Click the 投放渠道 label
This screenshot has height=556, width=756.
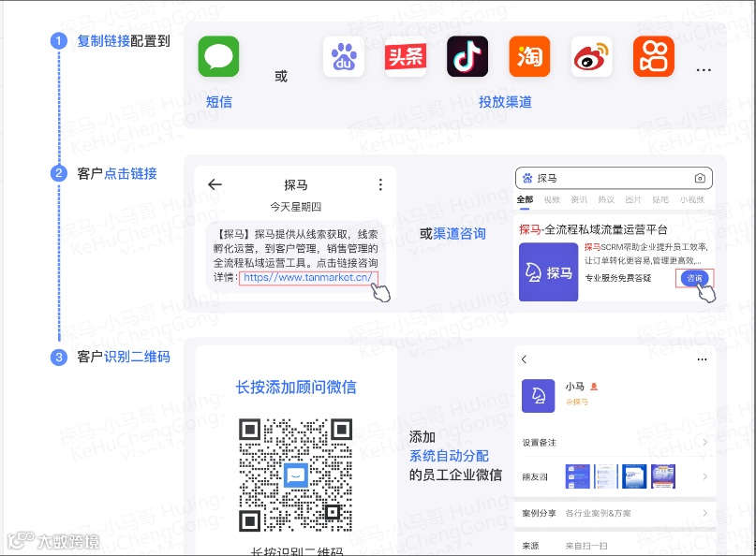click(x=505, y=102)
